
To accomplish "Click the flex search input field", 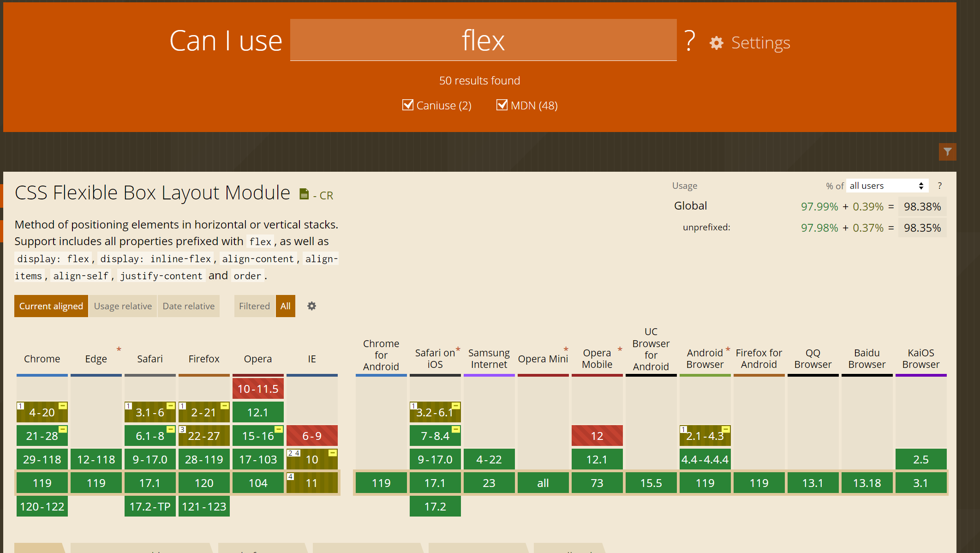I will coord(483,40).
